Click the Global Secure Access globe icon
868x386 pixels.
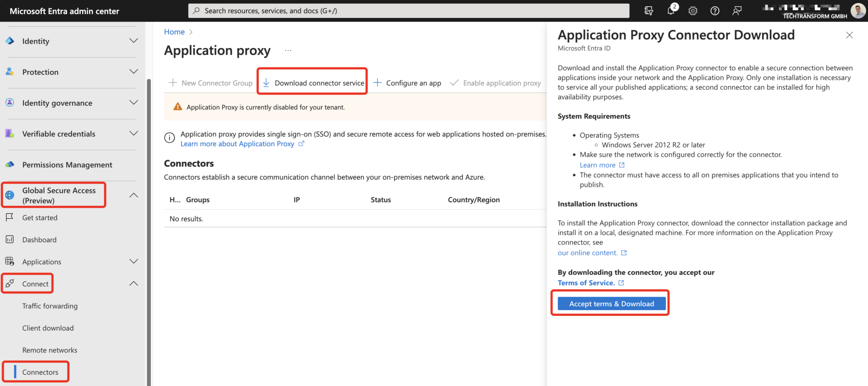pos(9,195)
